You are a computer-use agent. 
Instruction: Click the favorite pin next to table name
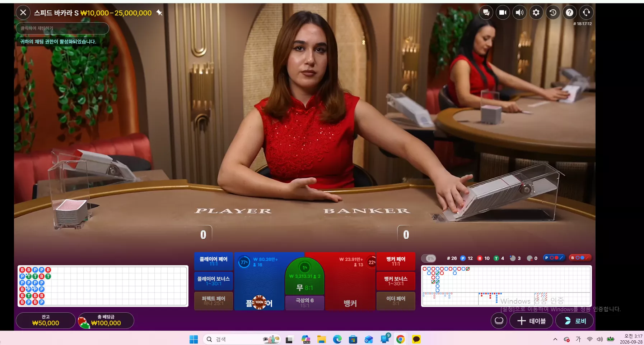[159, 13]
